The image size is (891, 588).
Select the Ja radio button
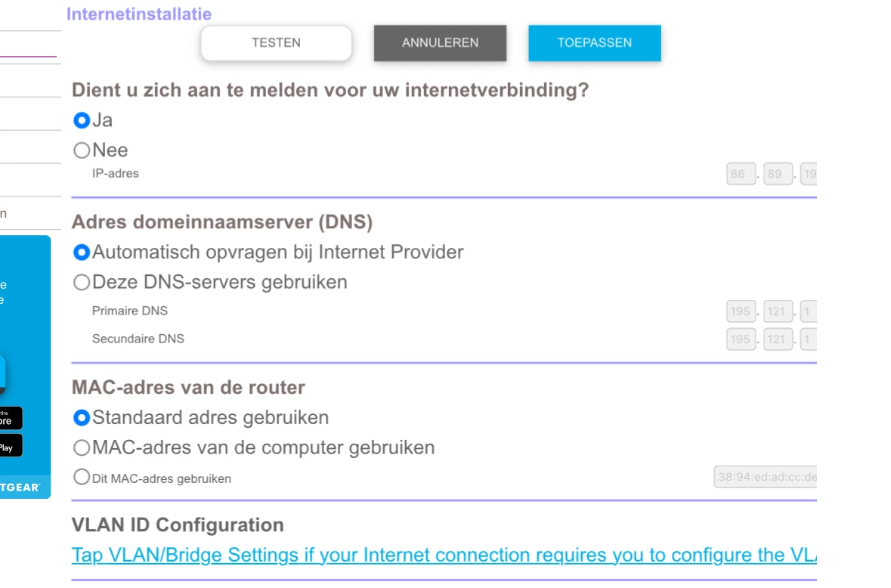[82, 120]
